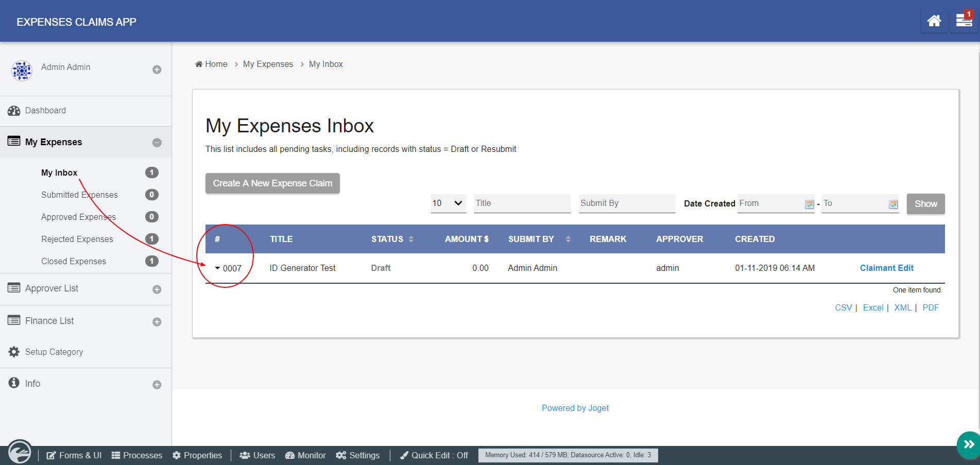Sort the table by Submit By column
Image resolution: width=980 pixels, height=465 pixels.
coord(539,239)
